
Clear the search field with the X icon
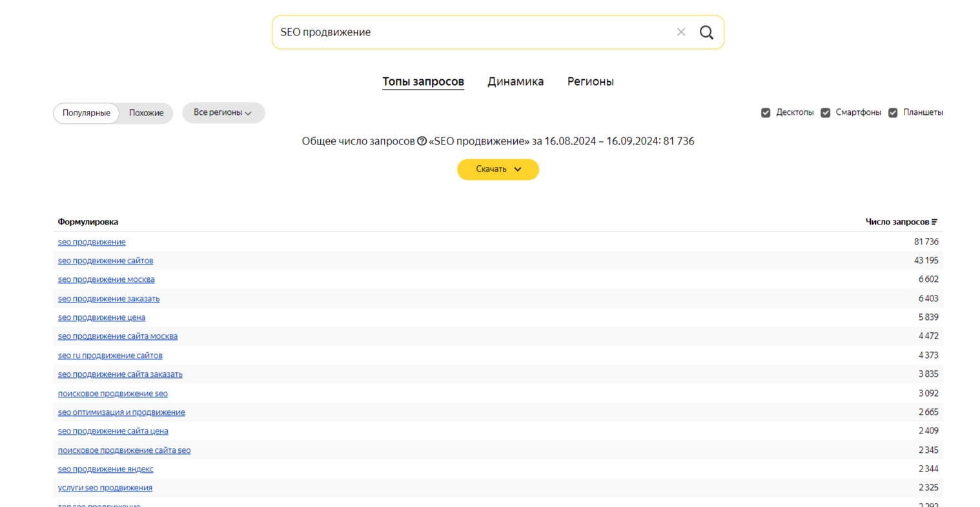click(x=680, y=32)
